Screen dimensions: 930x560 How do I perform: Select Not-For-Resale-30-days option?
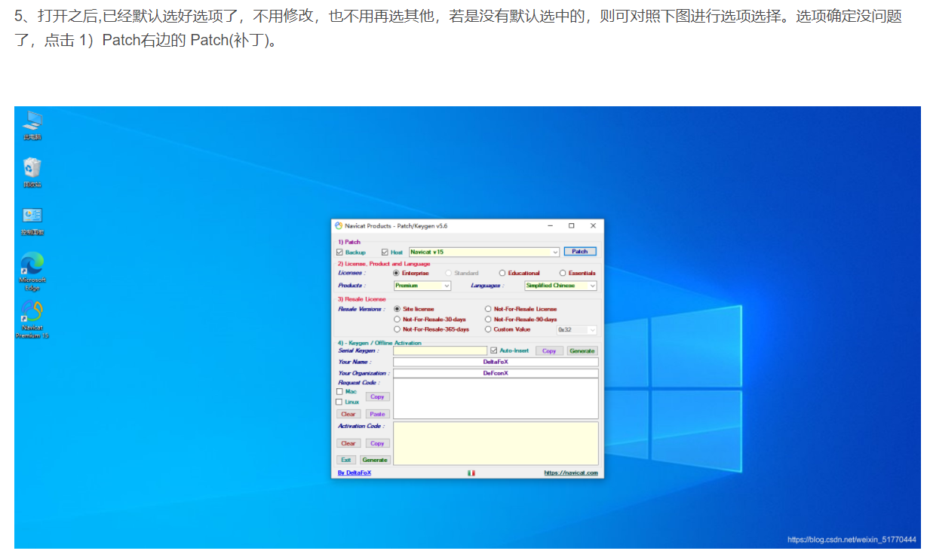[397, 320]
